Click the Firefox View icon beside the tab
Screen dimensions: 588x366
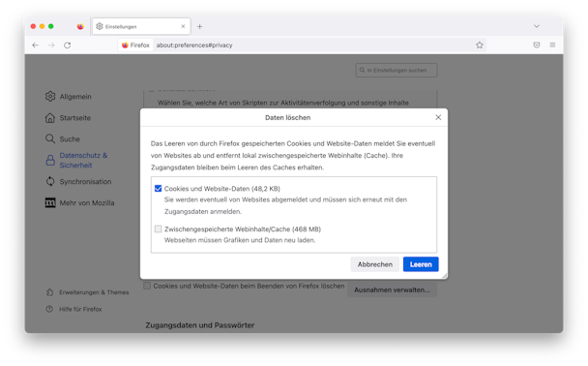(x=80, y=26)
